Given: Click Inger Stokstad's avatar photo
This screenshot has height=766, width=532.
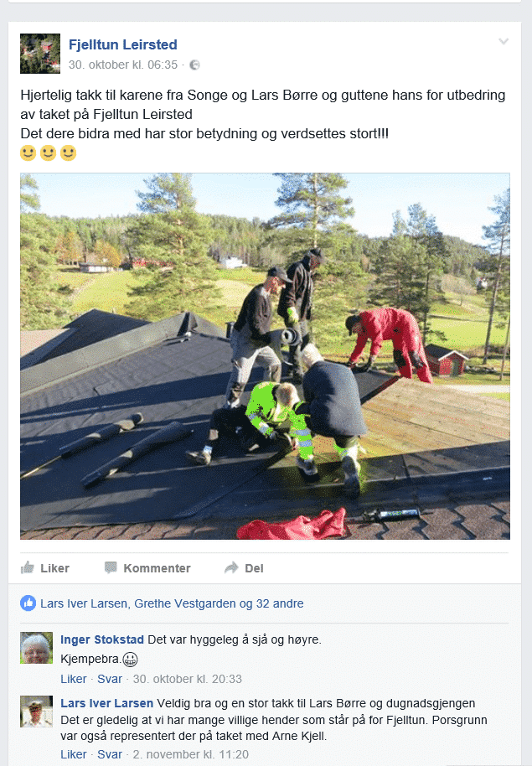Looking at the screenshot, I should (36, 648).
